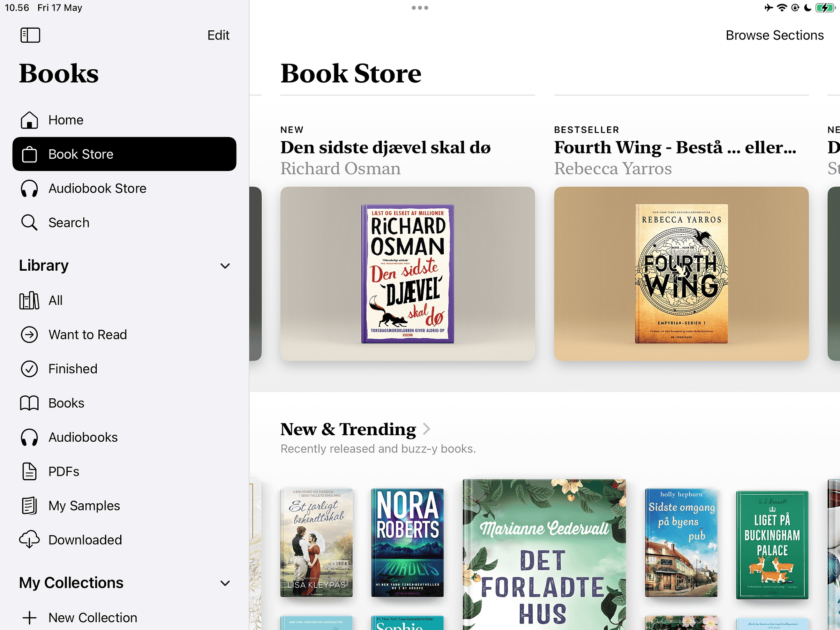The height and width of the screenshot is (630, 840).
Task: Create a New Collection
Action: 92,617
